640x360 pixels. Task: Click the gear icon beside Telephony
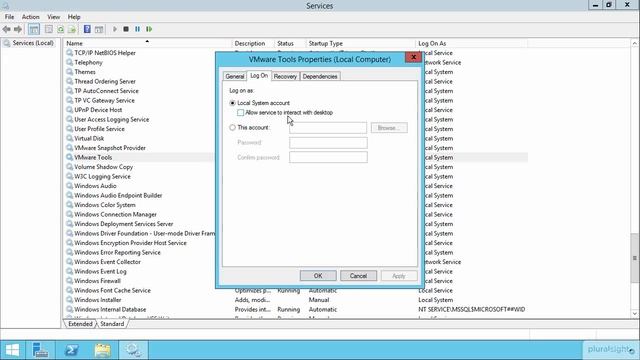click(x=69, y=62)
